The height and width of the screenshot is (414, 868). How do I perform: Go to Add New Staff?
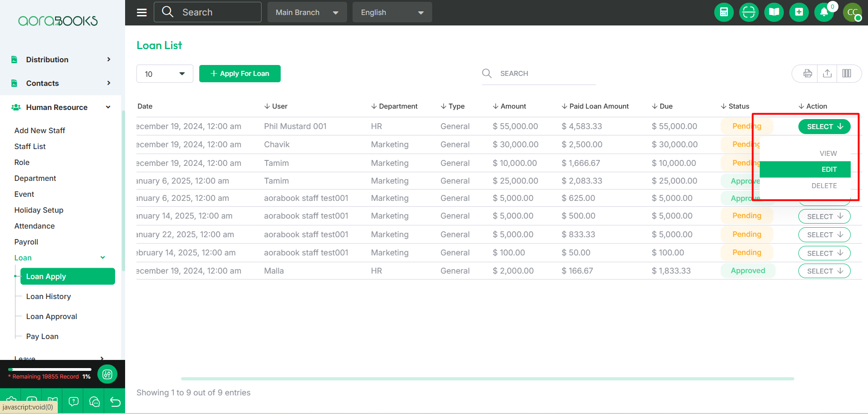[40, 130]
